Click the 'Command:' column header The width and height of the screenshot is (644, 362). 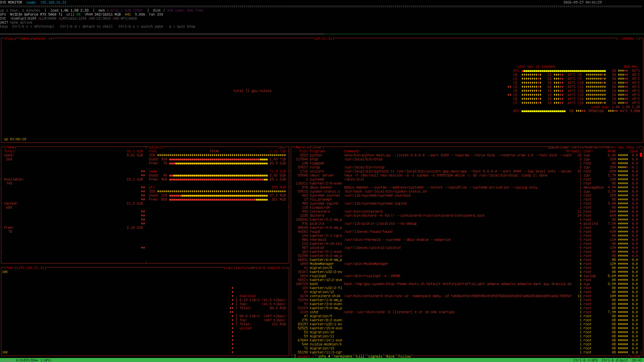point(353,151)
